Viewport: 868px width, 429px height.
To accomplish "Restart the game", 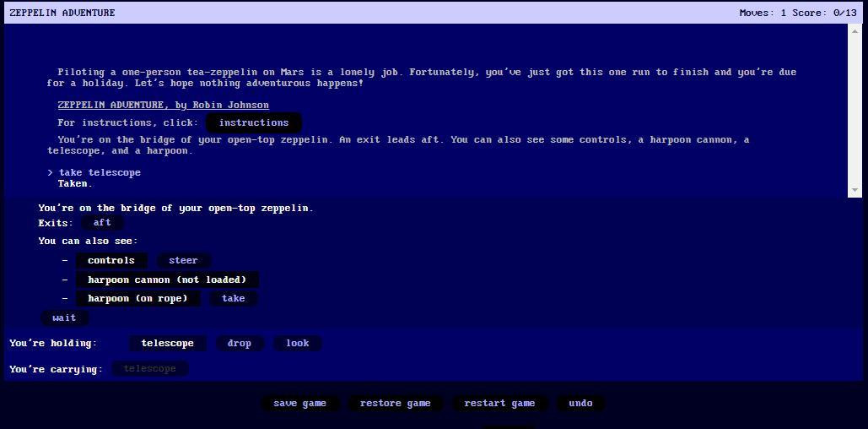I will pyautogui.click(x=499, y=403).
